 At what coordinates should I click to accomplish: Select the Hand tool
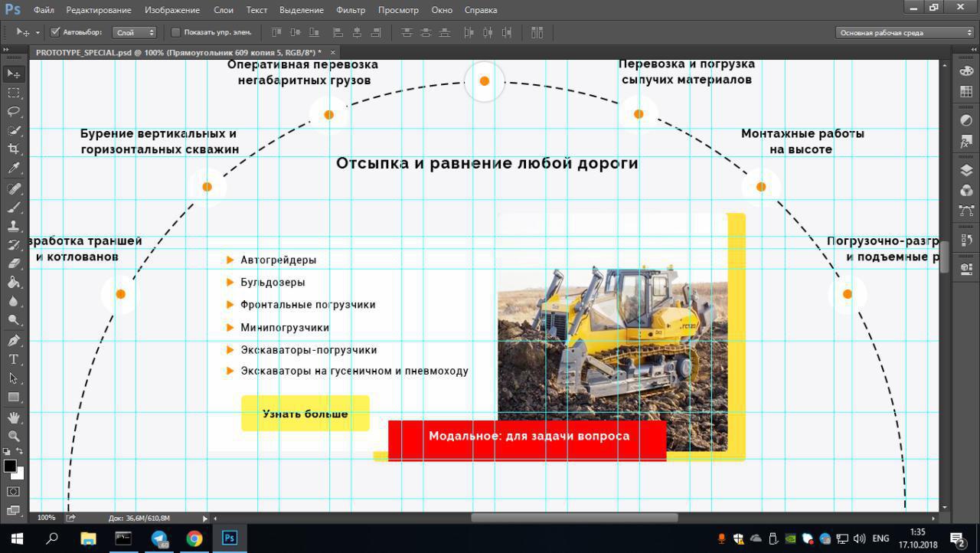(14, 417)
